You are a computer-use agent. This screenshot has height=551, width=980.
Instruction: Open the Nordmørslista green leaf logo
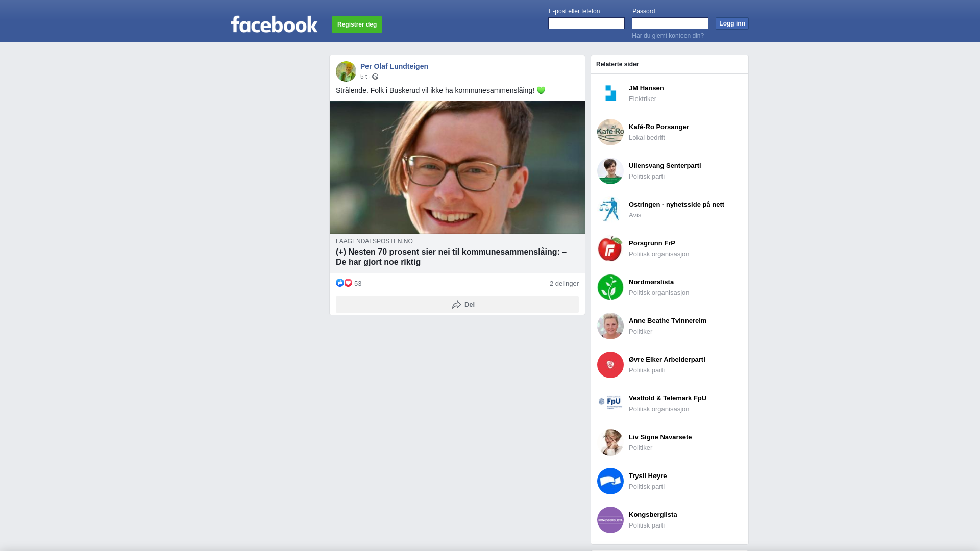(610, 287)
